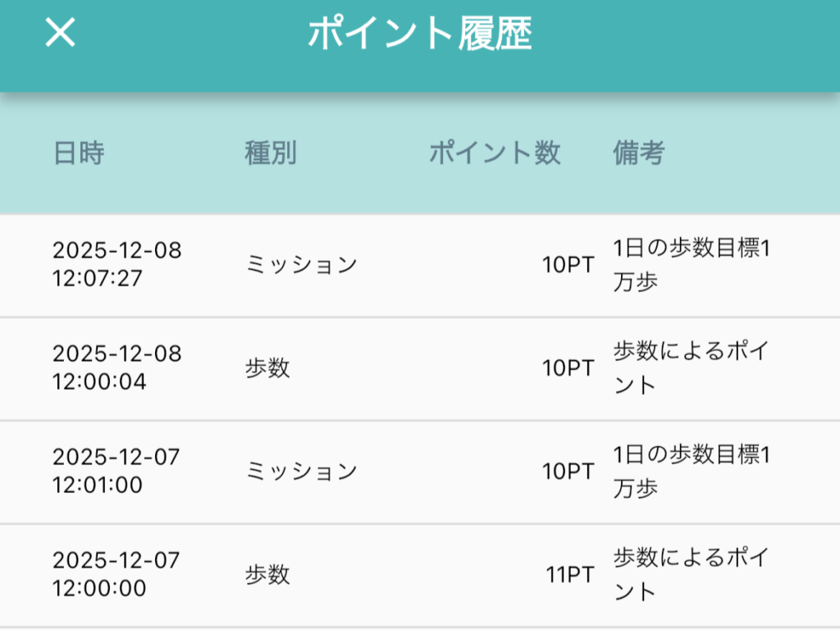The height and width of the screenshot is (630, 840).
Task: Tap the ポイント履歴 title
Action: click(x=420, y=34)
